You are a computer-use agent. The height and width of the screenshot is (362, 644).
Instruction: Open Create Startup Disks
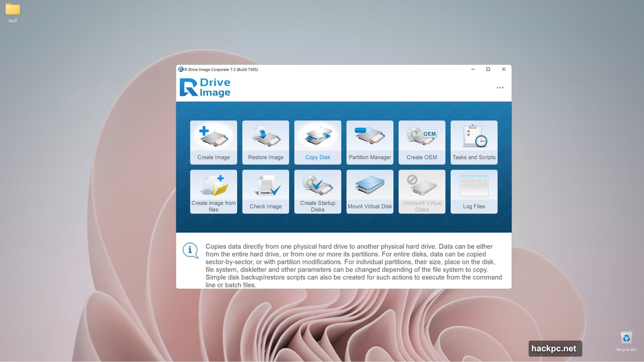click(318, 191)
